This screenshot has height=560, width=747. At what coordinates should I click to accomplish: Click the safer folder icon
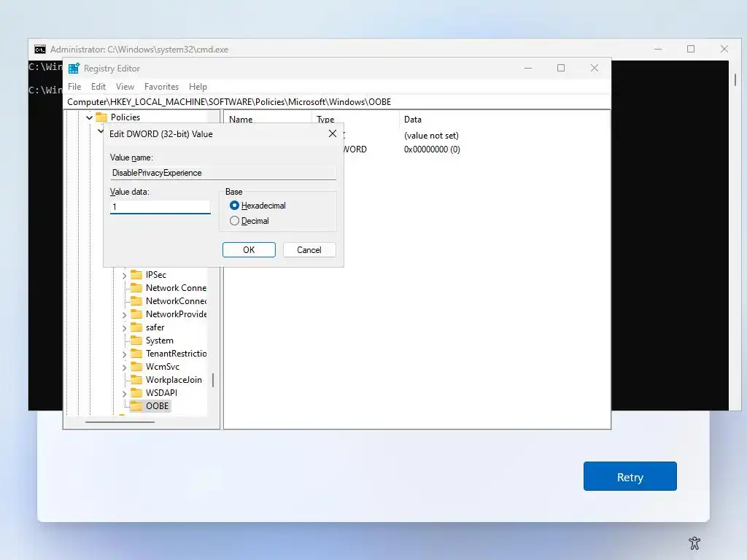coord(136,327)
